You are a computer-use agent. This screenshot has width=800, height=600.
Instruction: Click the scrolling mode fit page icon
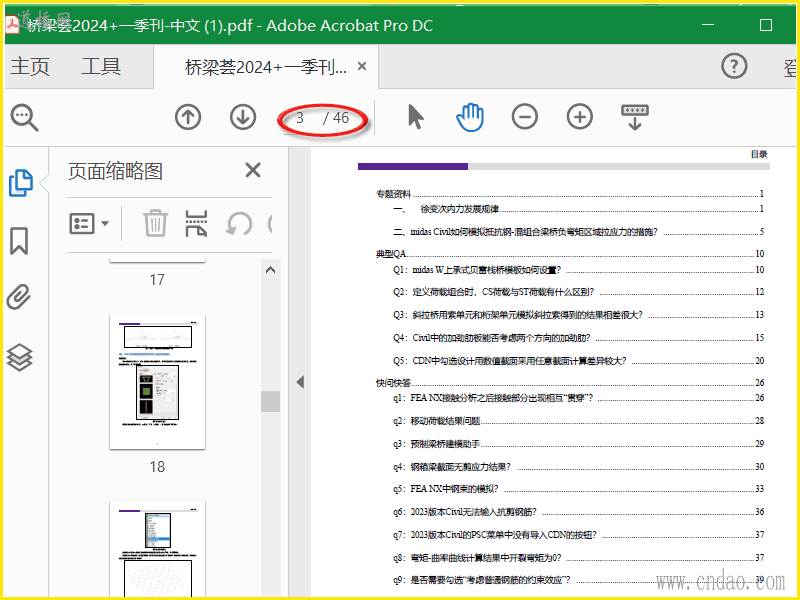[635, 117]
